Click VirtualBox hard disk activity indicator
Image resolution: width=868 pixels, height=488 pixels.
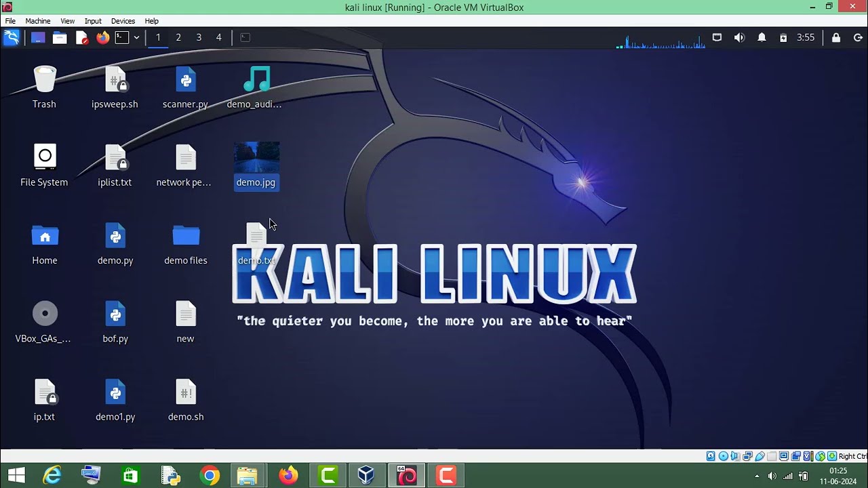[711, 456]
